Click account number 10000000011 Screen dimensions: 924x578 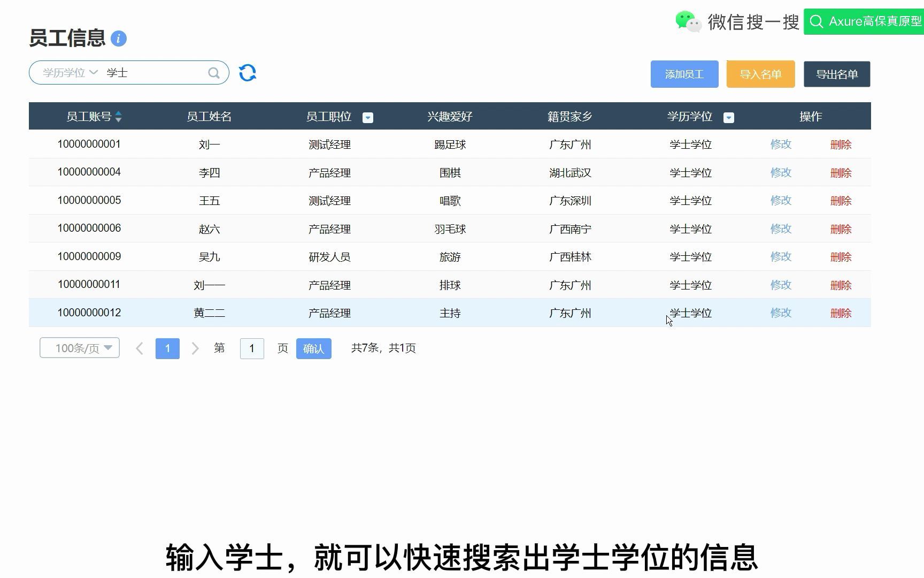pos(89,284)
